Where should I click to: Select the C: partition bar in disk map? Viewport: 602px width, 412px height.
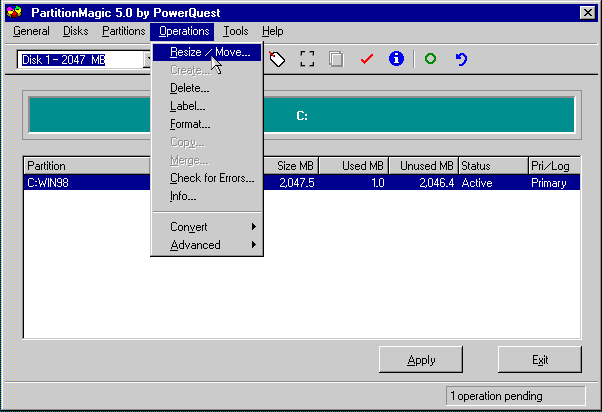point(302,115)
